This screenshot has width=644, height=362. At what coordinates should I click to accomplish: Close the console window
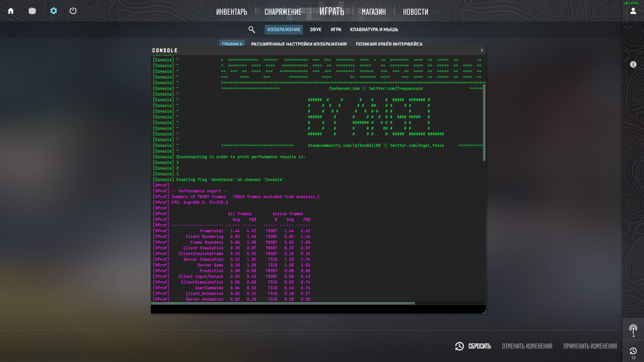point(482,50)
